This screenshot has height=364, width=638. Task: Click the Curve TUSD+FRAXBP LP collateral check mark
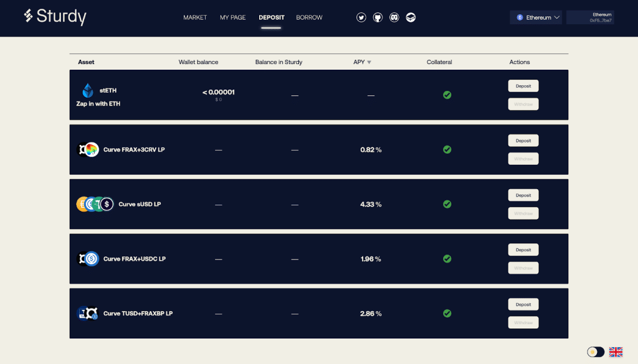447,313
